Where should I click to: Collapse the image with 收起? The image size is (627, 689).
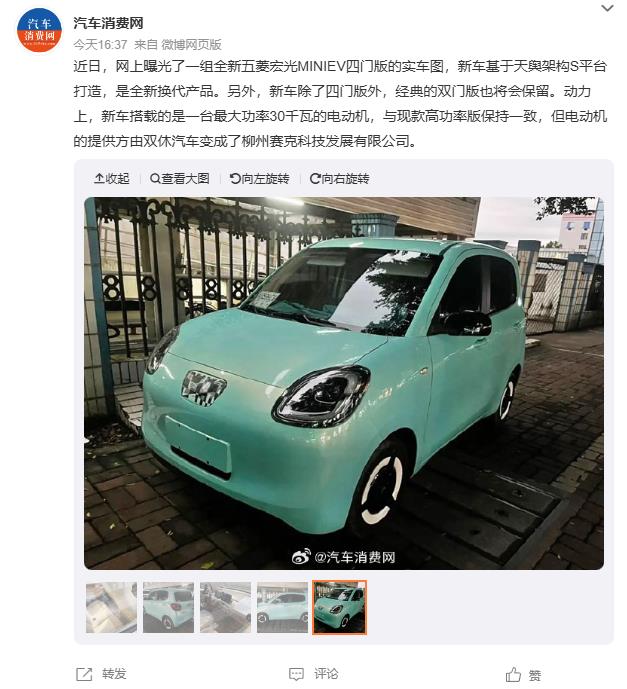112,178
